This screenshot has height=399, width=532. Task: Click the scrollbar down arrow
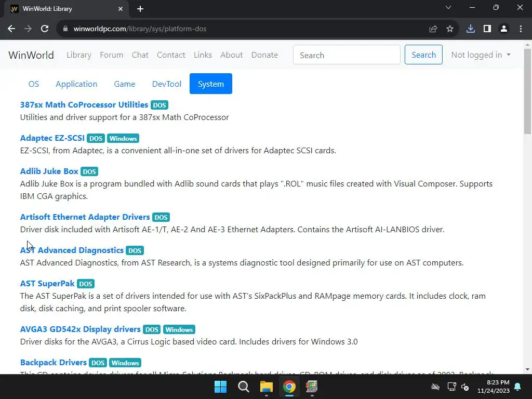[527, 369]
